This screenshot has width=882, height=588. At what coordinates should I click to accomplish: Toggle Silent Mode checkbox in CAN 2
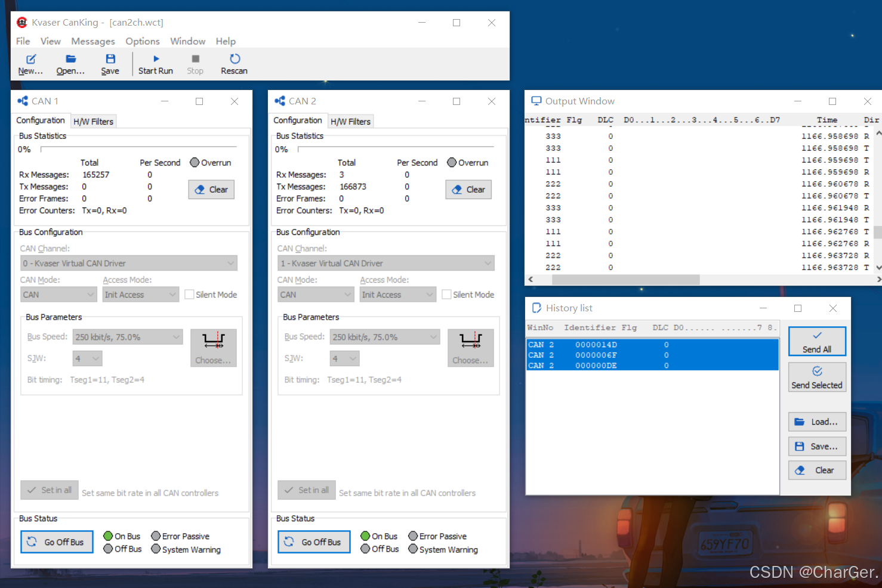(446, 295)
